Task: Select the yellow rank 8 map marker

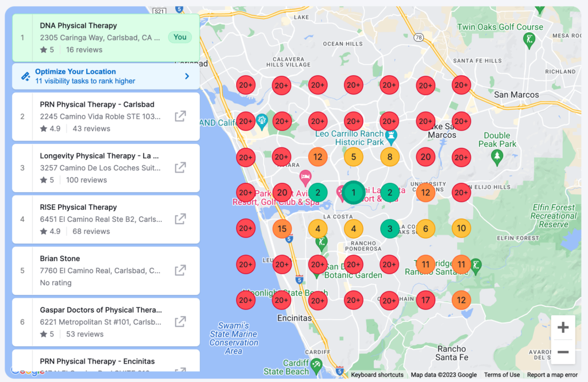Action: click(390, 157)
